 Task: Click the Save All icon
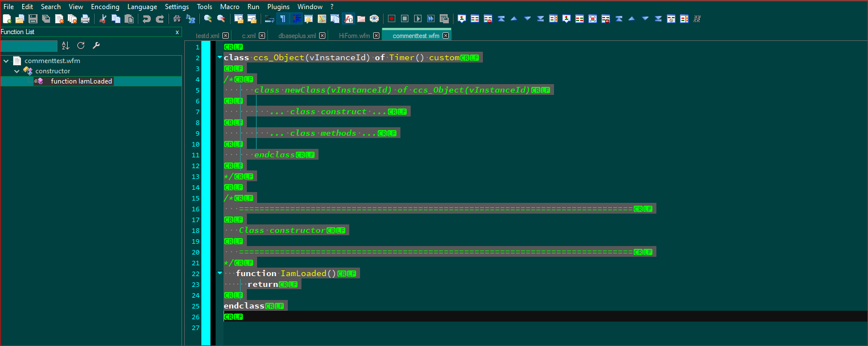point(46,19)
